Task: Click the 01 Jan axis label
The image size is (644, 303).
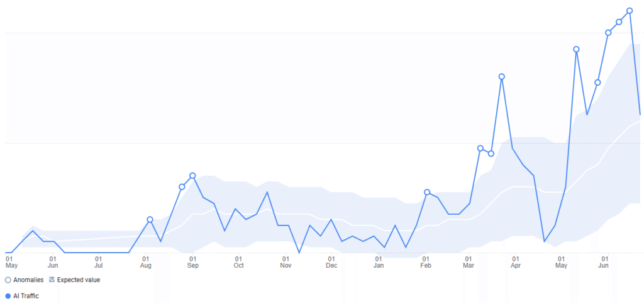Action: tap(379, 262)
